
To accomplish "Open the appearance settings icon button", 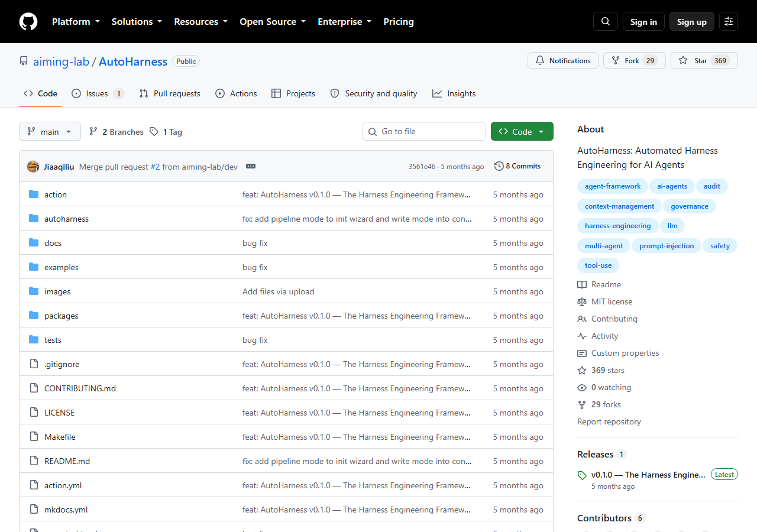I will pos(729,22).
